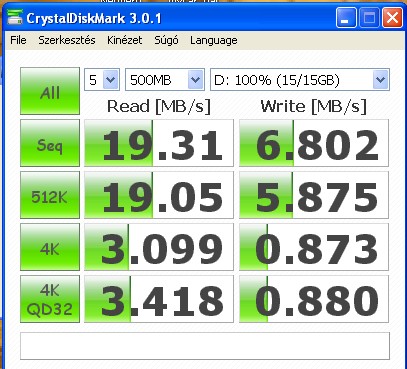407x369 pixels.
Task: Open the Language menu
Action: pos(214,41)
